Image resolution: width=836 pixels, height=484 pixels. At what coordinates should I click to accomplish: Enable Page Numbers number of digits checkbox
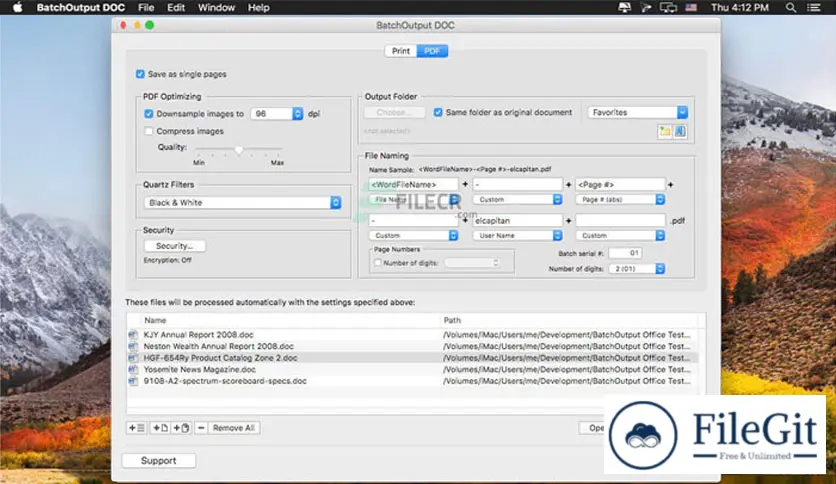(378, 263)
